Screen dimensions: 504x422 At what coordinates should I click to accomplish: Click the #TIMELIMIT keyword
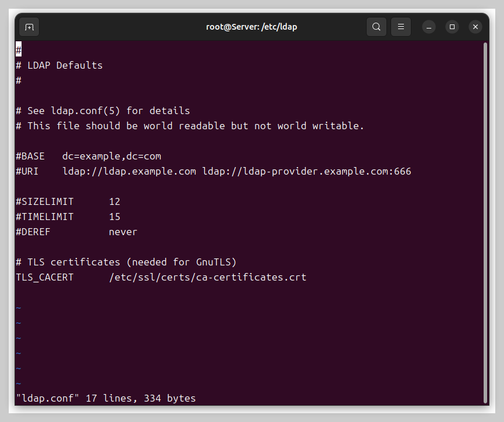coord(45,217)
